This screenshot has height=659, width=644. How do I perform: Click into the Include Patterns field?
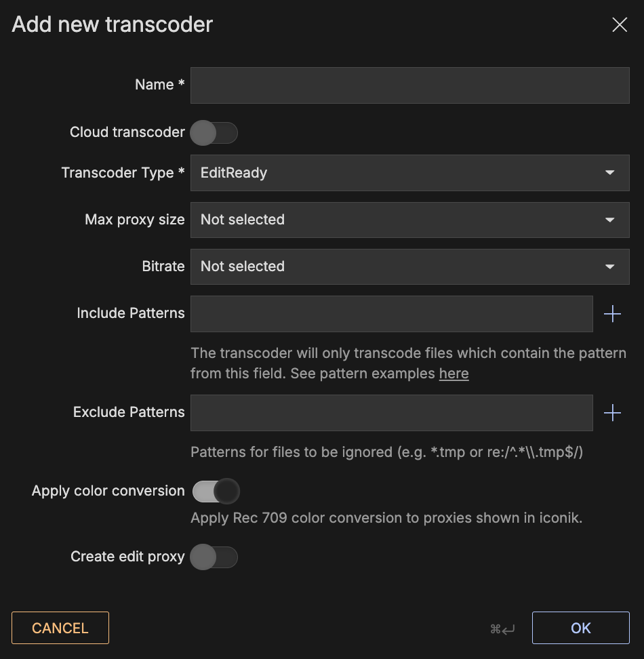pos(391,314)
